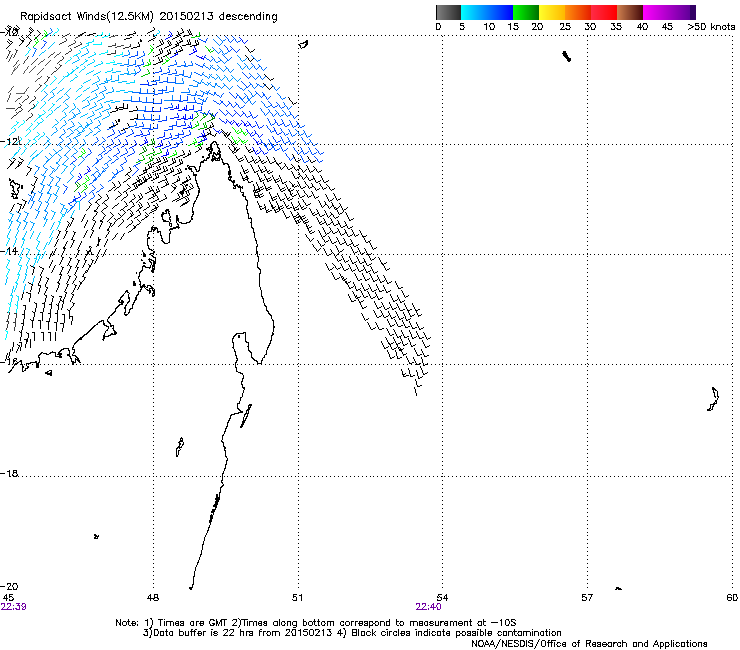Select the brown 35-40 knots color swatch

[x=630, y=12]
